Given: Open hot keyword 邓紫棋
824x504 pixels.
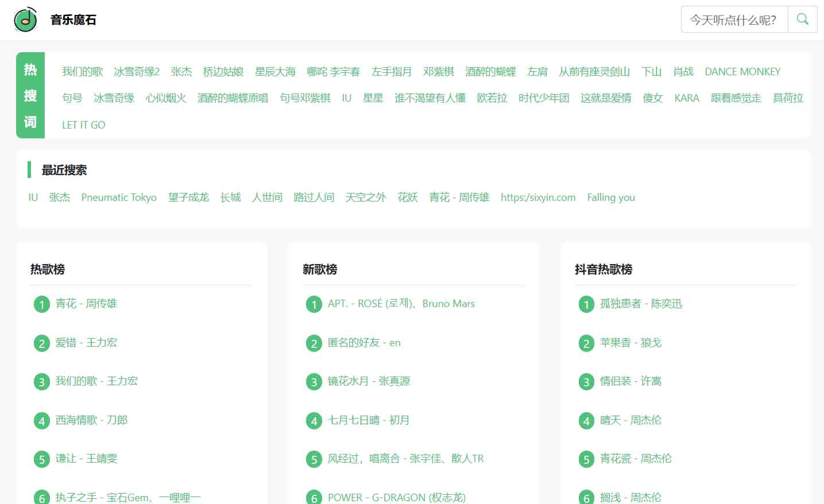Looking at the screenshot, I should click(x=439, y=72).
